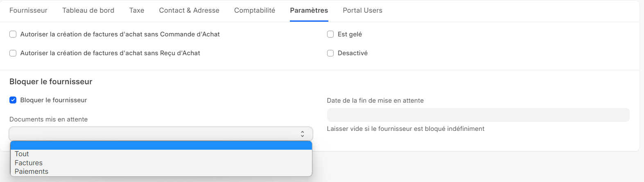
Task: Click the Bloquer le fournisseur section heading
Action: click(x=51, y=82)
